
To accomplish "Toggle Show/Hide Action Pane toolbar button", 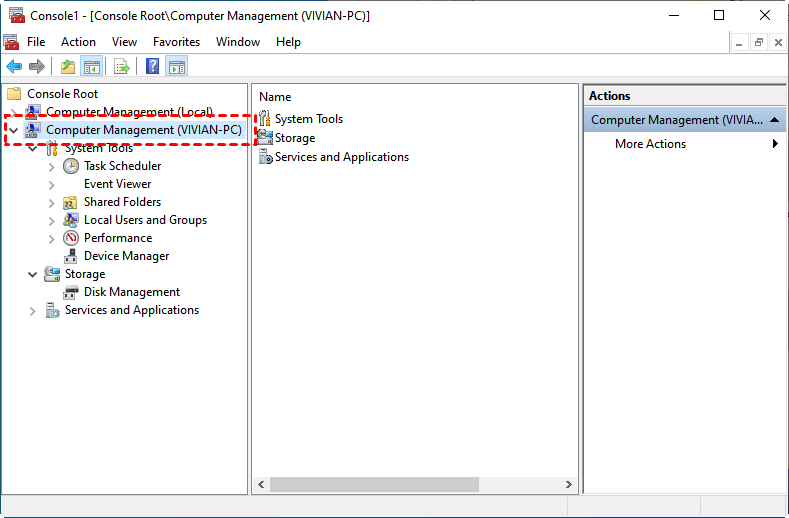I will [177, 67].
